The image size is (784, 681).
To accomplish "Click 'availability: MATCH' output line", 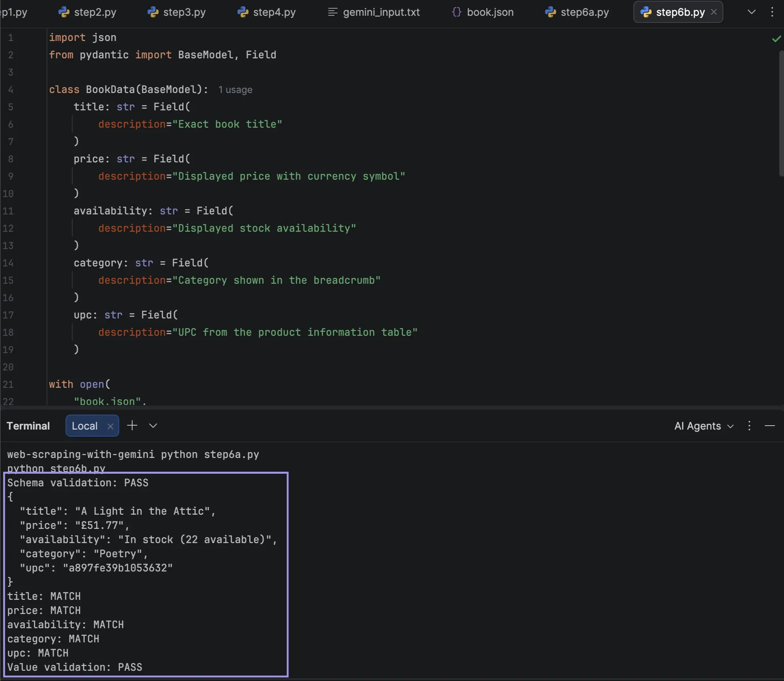I will 65,625.
